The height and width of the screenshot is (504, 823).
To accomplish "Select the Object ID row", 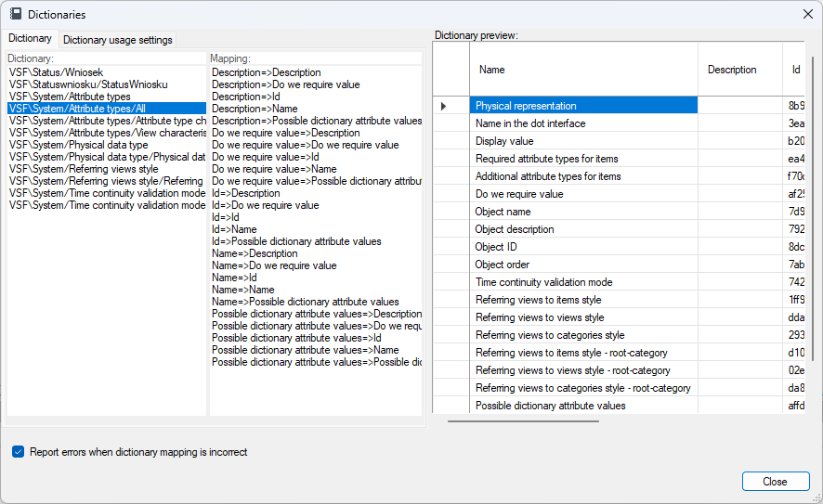I will (x=583, y=247).
